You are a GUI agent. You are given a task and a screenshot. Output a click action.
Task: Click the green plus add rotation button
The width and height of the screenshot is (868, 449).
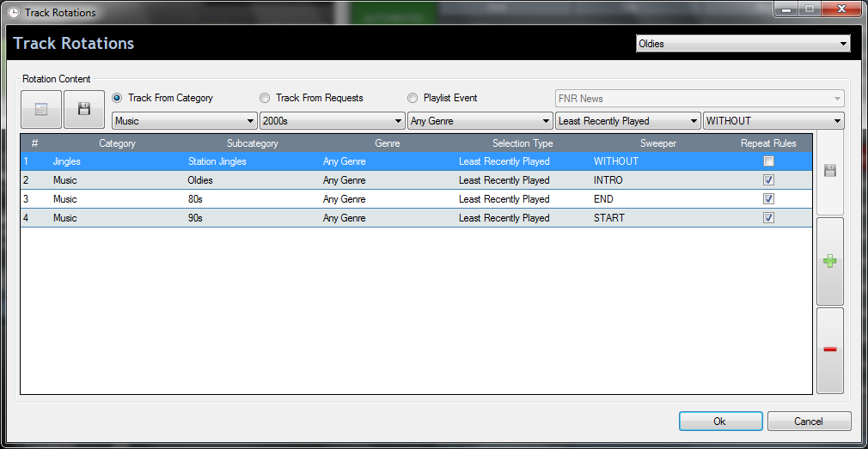[829, 261]
